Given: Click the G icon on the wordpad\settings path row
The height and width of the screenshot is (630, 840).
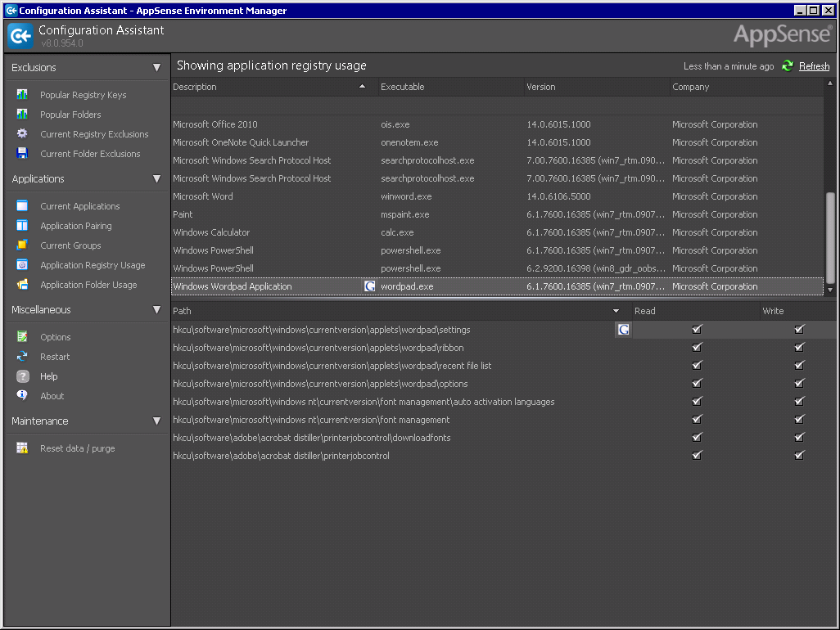Looking at the screenshot, I should (624, 330).
